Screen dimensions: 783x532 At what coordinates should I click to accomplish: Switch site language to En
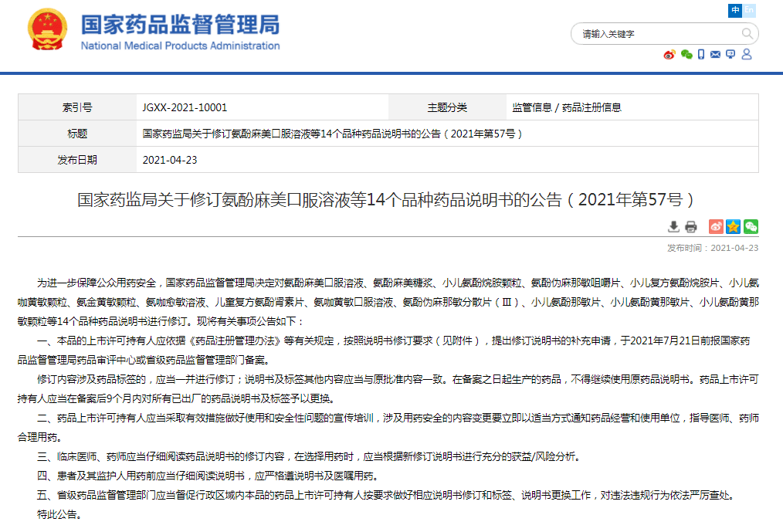pos(749,10)
